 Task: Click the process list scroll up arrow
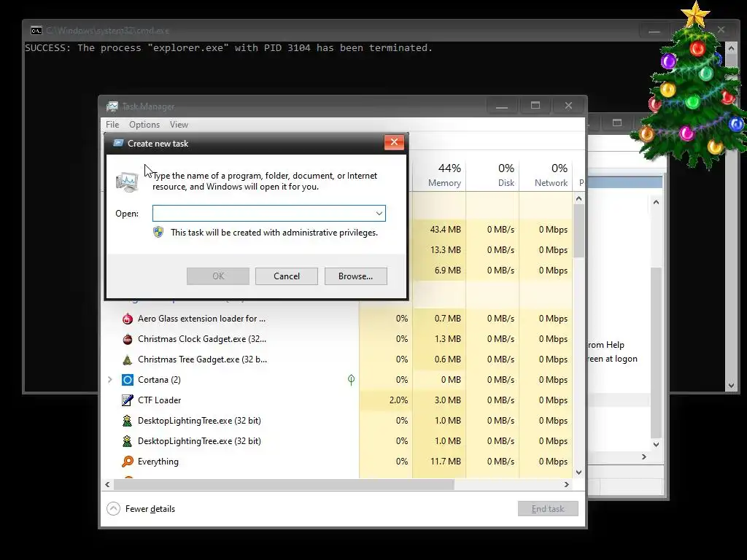(x=578, y=198)
